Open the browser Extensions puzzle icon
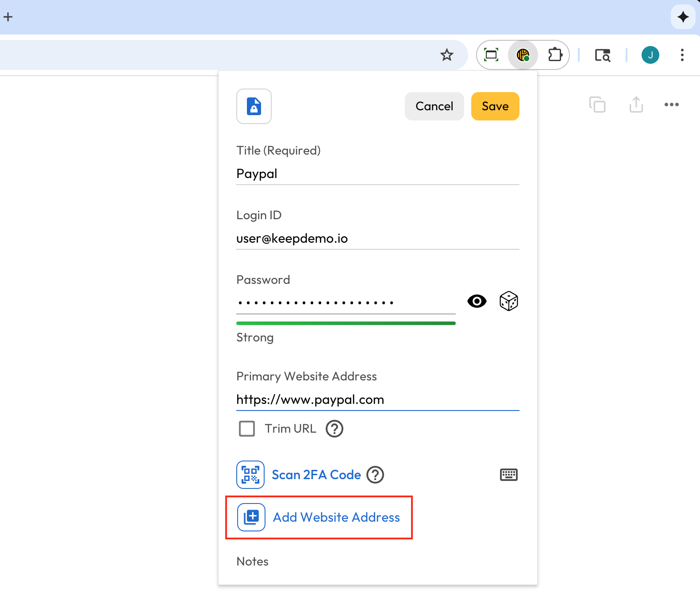Viewport: 700px width, 612px height. [x=555, y=55]
